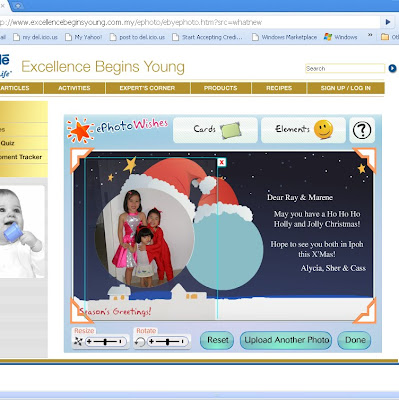Click the Rotate slider plus end
The image size is (399, 400).
tap(151, 342)
